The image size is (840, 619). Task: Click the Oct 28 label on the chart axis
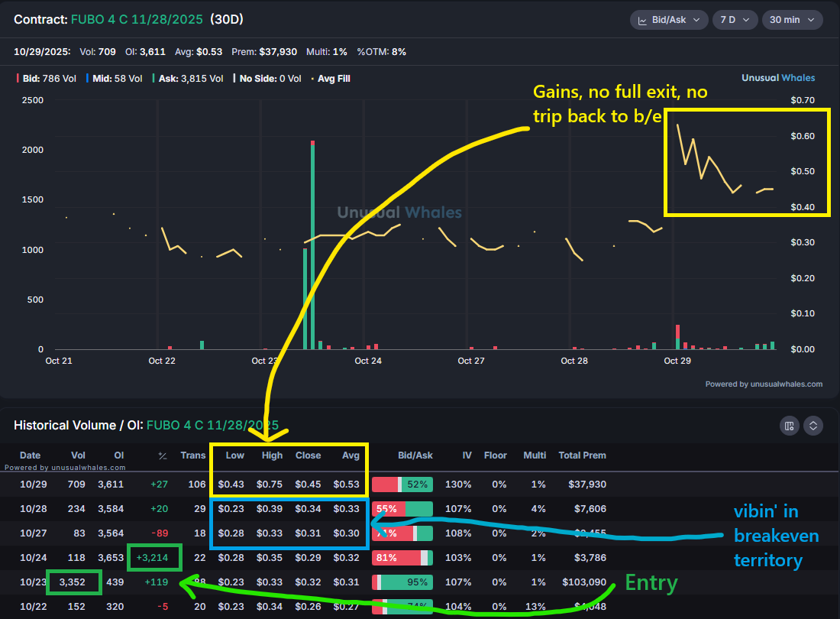[x=574, y=361]
